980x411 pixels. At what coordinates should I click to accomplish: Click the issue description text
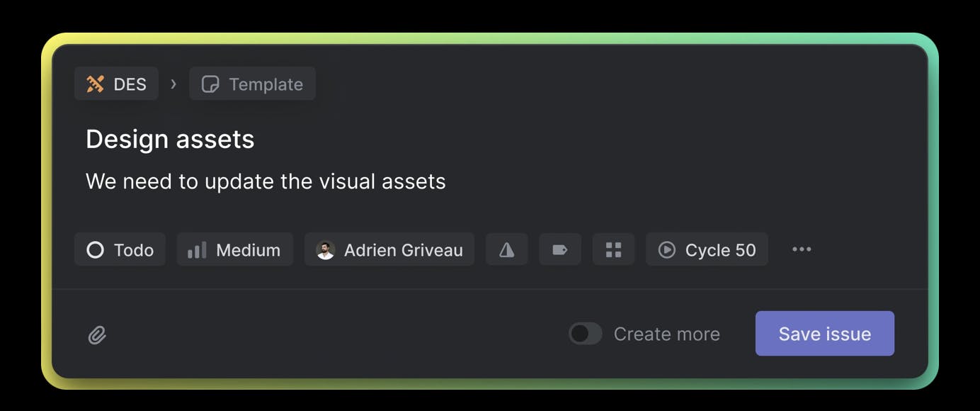point(266,181)
